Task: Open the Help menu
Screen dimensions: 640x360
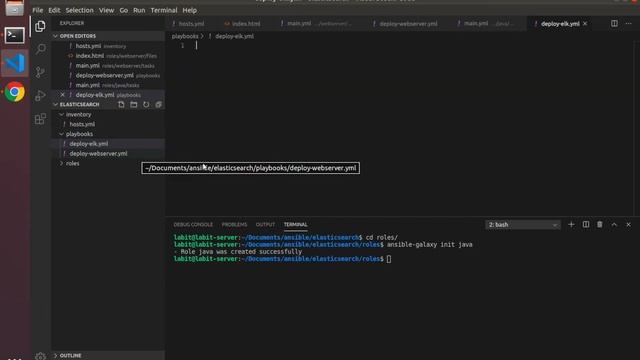Action: 190,10
